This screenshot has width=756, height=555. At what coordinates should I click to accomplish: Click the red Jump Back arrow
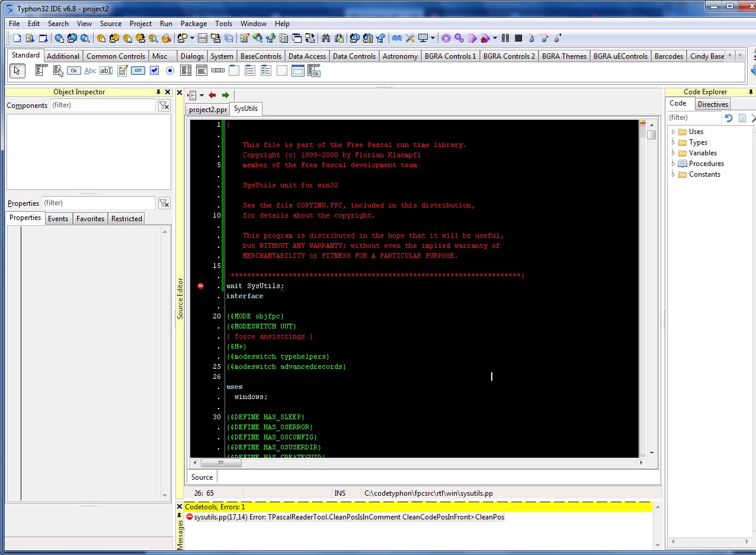coord(212,95)
